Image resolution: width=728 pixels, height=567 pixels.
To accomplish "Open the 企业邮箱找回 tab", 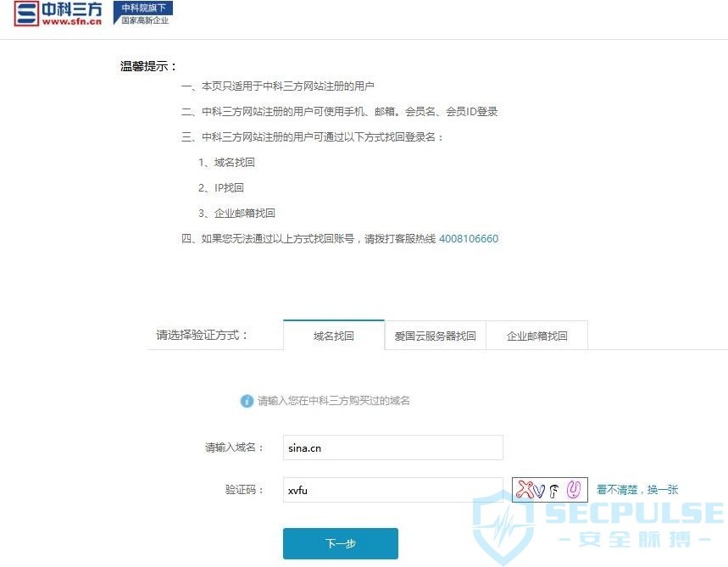I will pos(536,336).
